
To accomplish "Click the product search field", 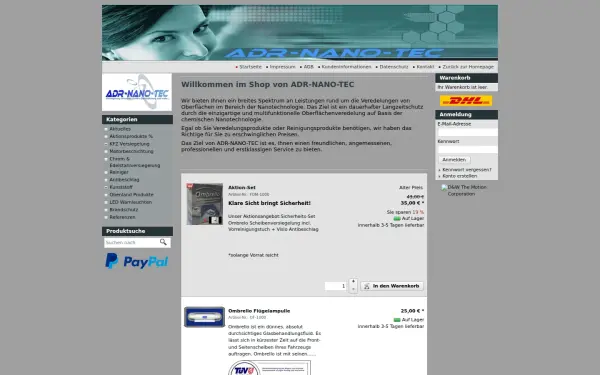I will pos(131,243).
